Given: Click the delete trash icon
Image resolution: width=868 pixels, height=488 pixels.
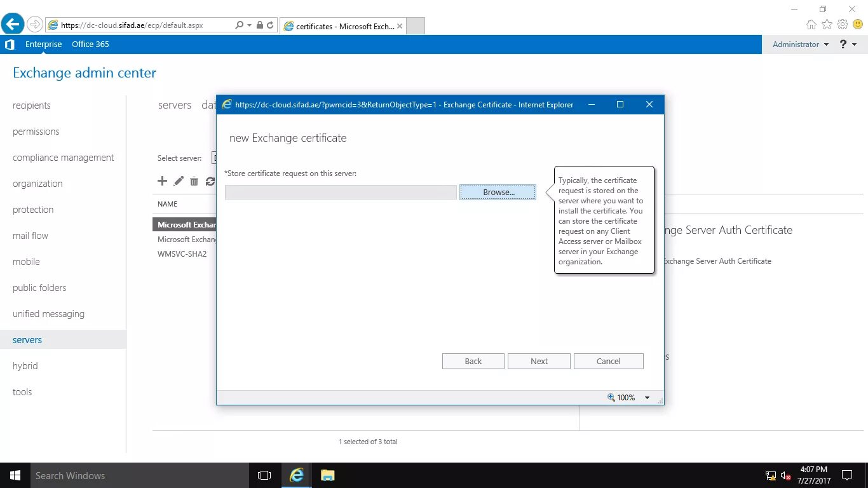Looking at the screenshot, I should [194, 181].
